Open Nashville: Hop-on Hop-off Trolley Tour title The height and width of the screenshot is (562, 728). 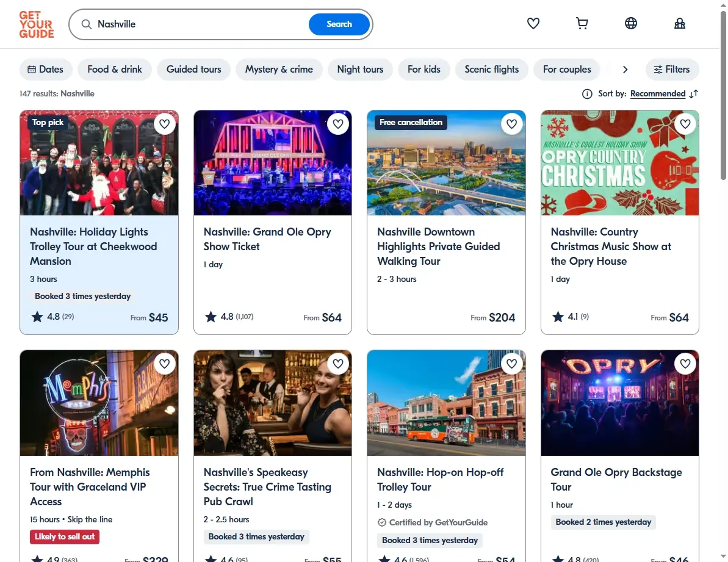(x=440, y=480)
